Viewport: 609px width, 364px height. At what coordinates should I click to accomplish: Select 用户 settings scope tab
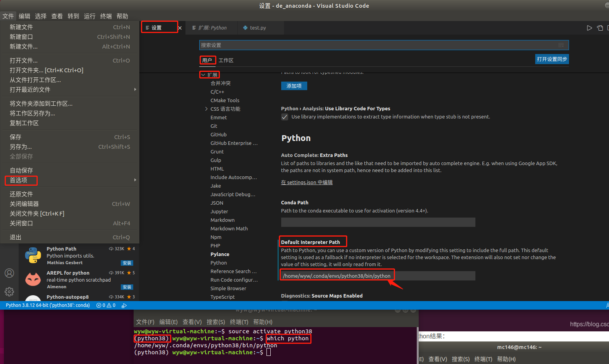pyautogui.click(x=207, y=60)
